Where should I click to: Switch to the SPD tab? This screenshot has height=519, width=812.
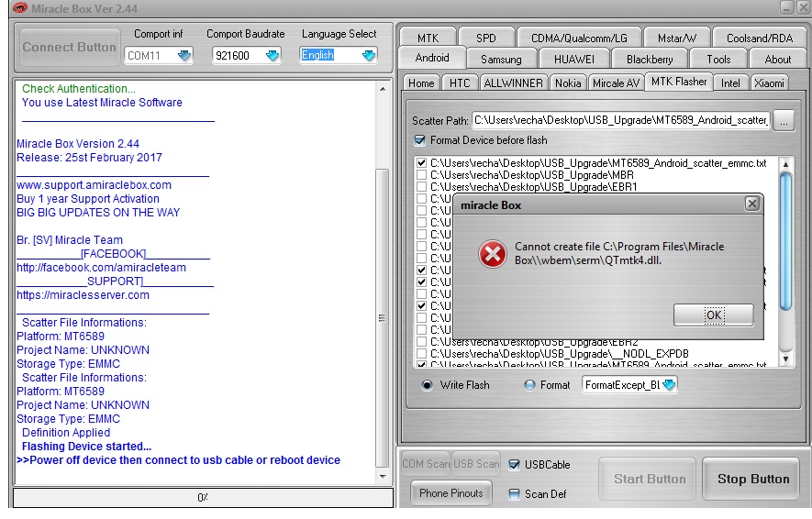(485, 39)
